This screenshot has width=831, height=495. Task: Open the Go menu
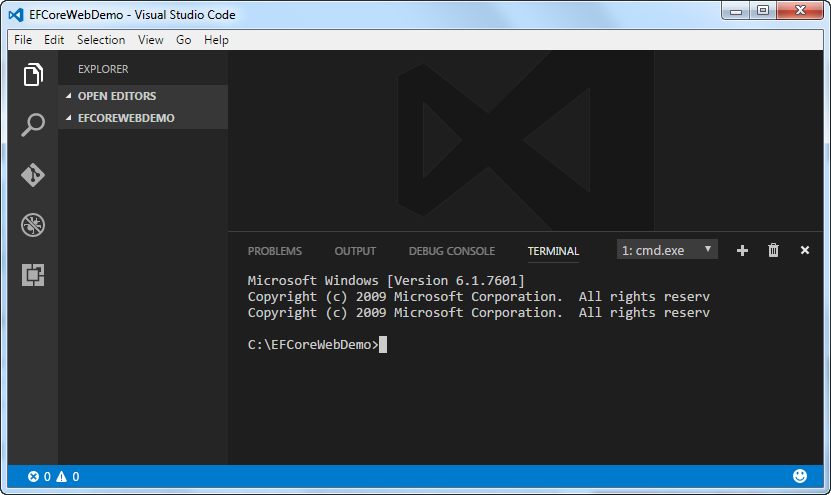click(x=183, y=40)
